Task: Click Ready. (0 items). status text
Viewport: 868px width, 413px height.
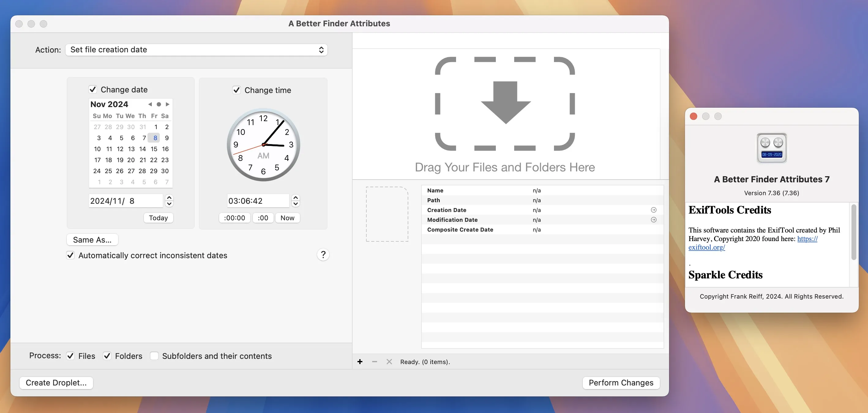Action: coord(425,362)
